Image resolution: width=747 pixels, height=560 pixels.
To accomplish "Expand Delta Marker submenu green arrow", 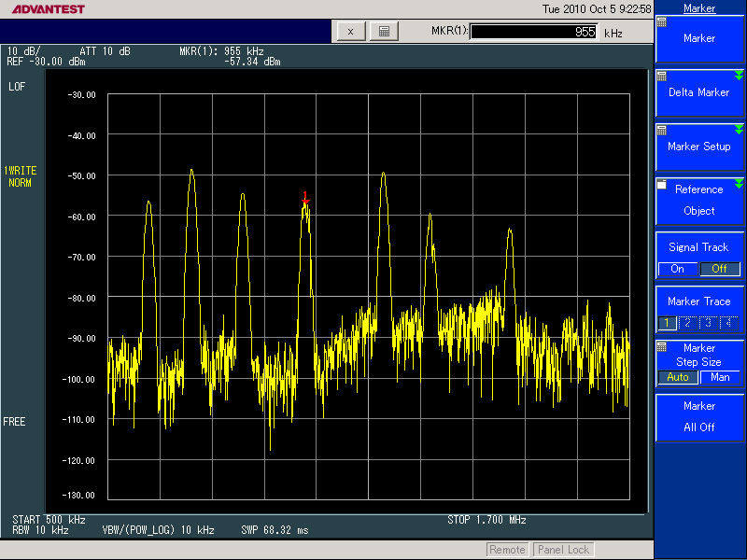I will click(x=739, y=75).
